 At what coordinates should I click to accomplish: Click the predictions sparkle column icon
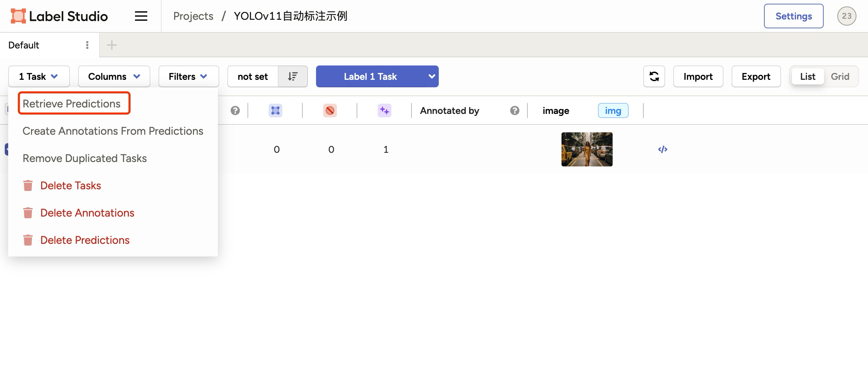384,110
